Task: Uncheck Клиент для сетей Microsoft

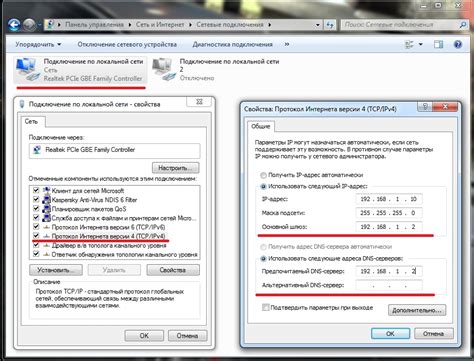Action: click(36, 191)
